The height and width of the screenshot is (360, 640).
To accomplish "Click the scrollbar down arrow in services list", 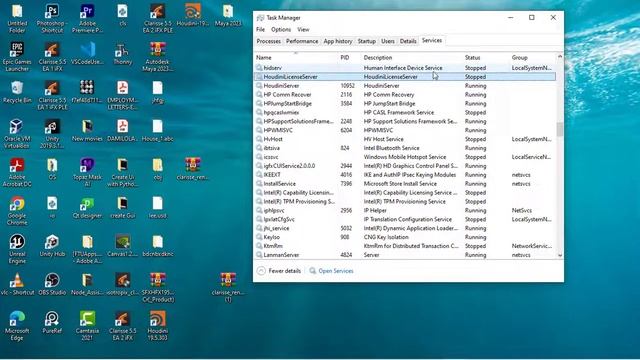I will click(x=560, y=255).
